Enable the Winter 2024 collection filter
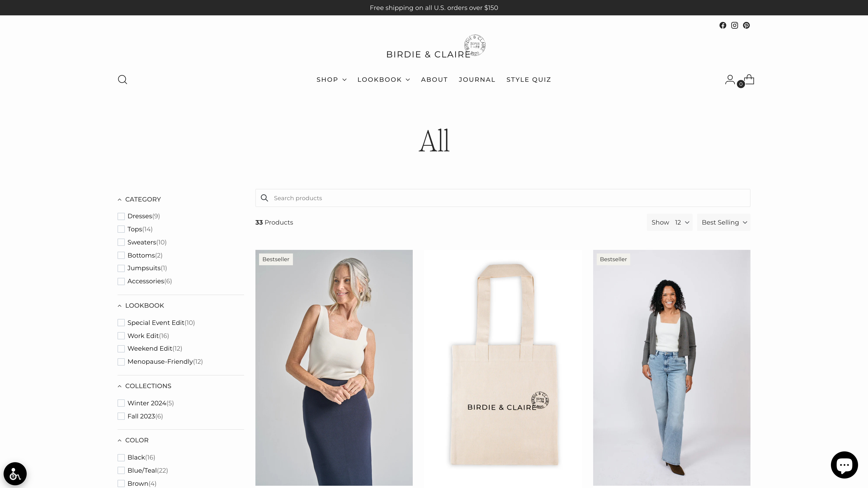Image resolution: width=868 pixels, height=488 pixels. click(x=121, y=403)
